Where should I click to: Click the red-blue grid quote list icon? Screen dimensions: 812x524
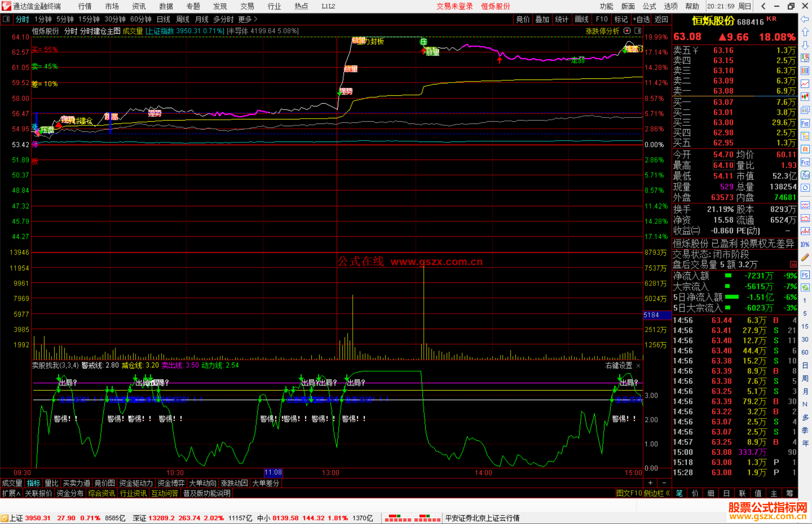click(x=805, y=71)
